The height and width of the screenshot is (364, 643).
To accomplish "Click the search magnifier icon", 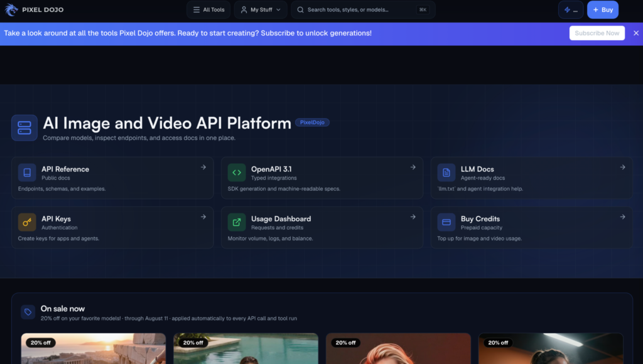I will point(300,9).
